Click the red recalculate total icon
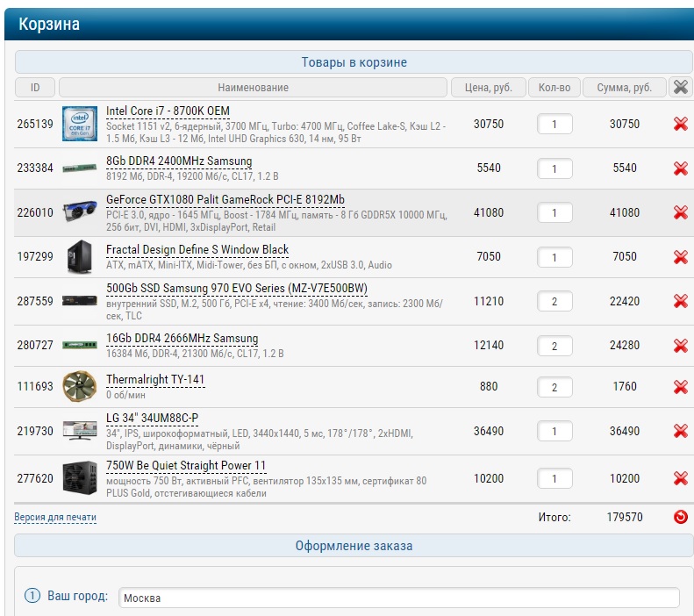 (x=680, y=517)
